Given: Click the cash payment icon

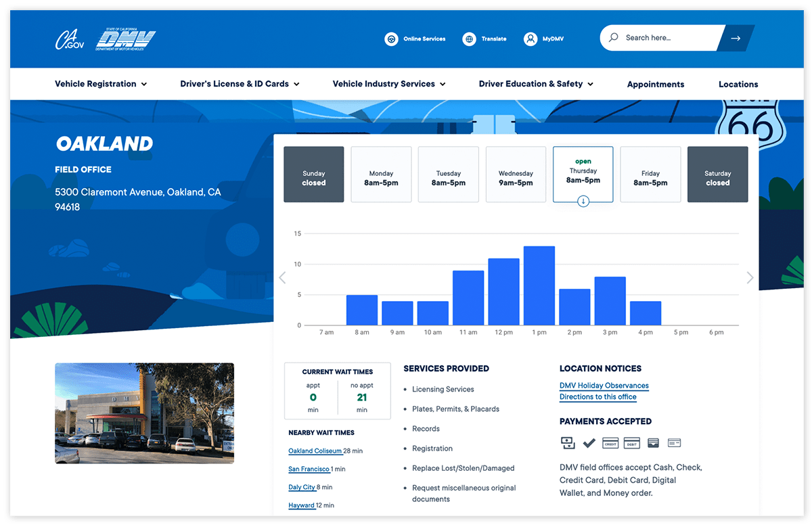Looking at the screenshot, I should 568,443.
